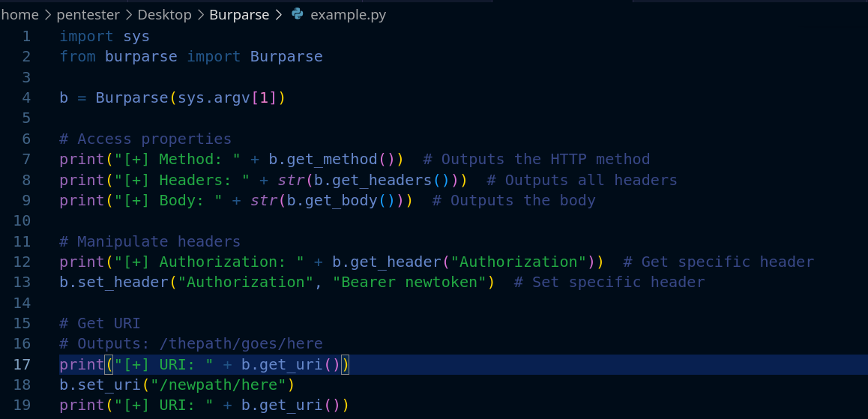
Task: Click '# Set specific header' comment
Action: (x=609, y=283)
